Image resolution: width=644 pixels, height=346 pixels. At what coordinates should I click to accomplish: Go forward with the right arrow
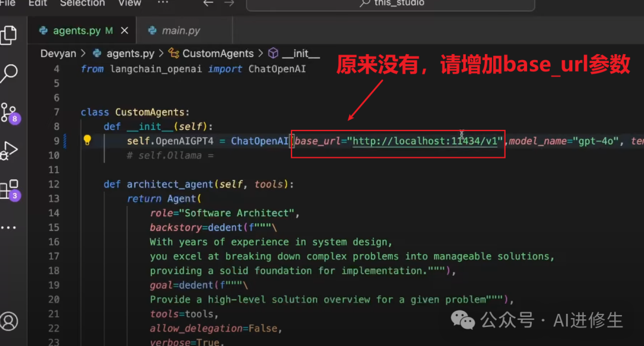tap(229, 4)
